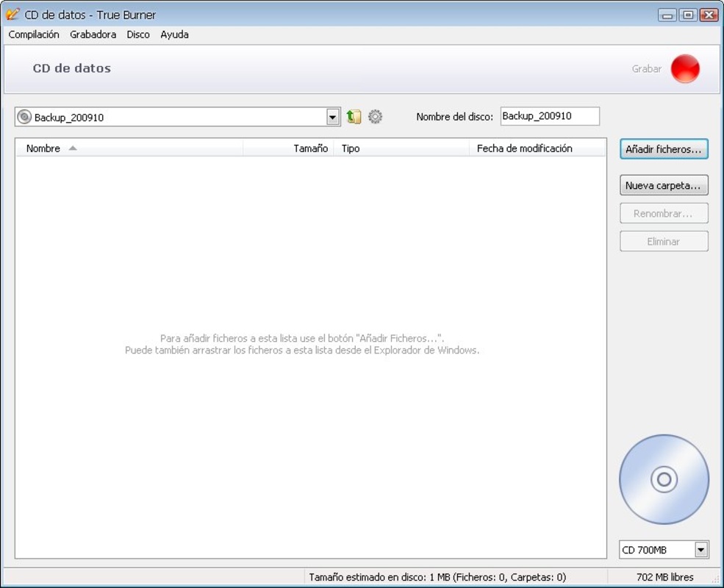Open the Grabadora menu
Screen dimensions: 724x588
pyautogui.click(x=93, y=35)
